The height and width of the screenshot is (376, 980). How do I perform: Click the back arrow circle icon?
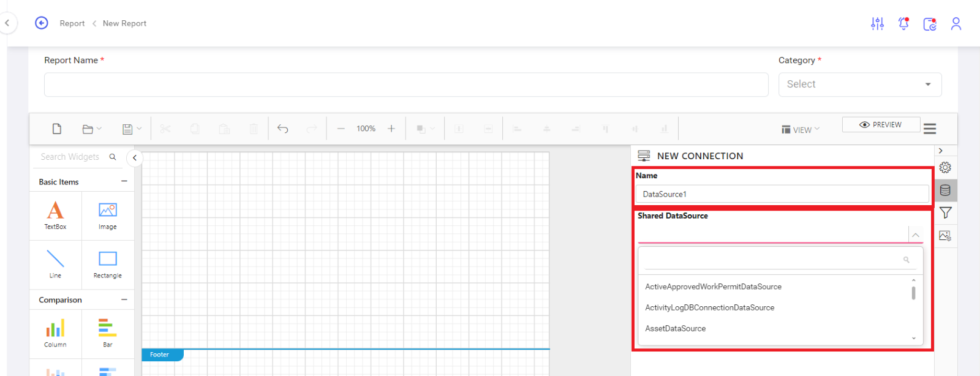tap(42, 23)
